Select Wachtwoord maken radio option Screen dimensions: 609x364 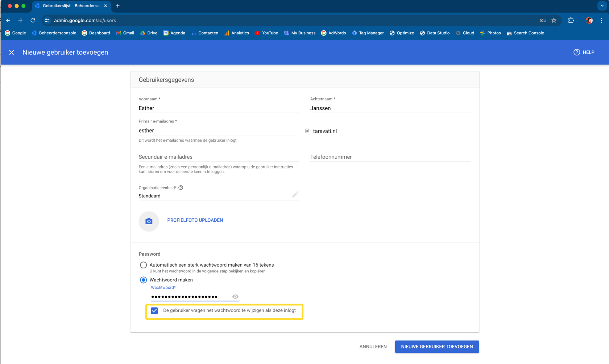pyautogui.click(x=144, y=280)
